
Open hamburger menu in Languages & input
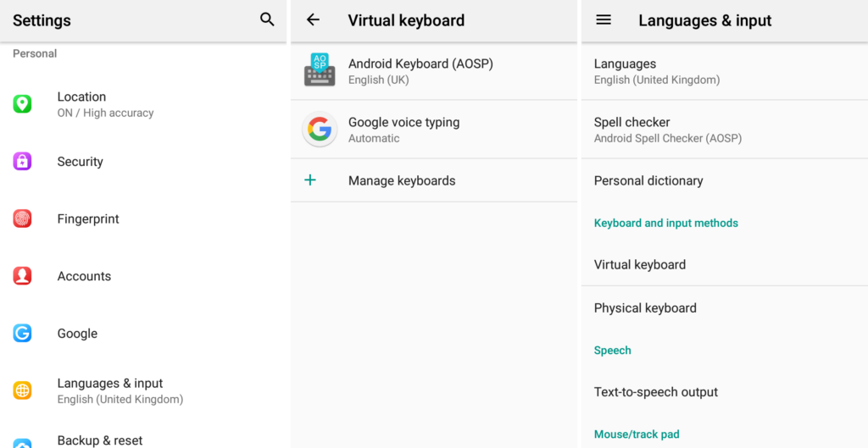tap(604, 20)
